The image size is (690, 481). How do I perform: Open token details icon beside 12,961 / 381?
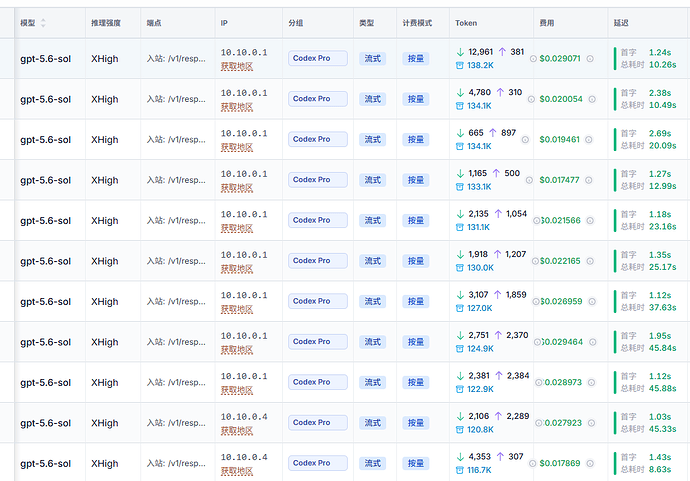point(533,59)
